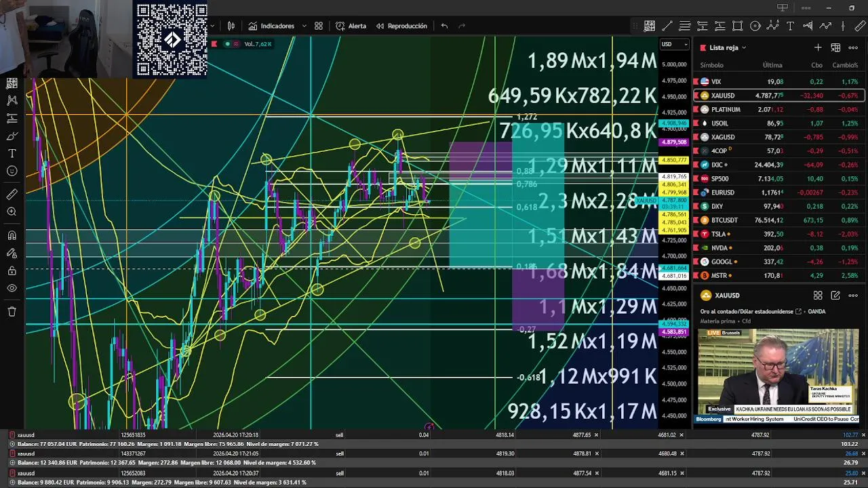Toggle the red flag on the EURUSD row
Screen dimensions: 868x488
(x=696, y=192)
